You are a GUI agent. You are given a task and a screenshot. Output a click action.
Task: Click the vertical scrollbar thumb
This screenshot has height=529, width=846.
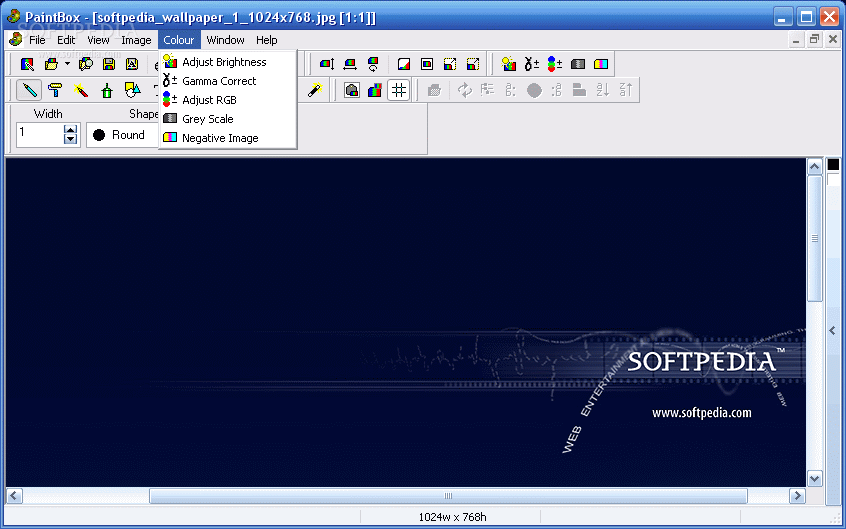point(815,238)
